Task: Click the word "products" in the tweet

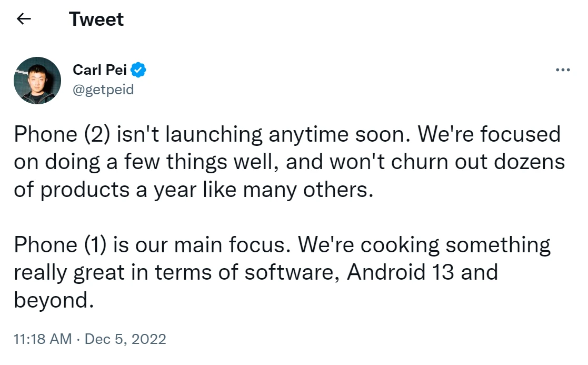Action: tap(85, 191)
